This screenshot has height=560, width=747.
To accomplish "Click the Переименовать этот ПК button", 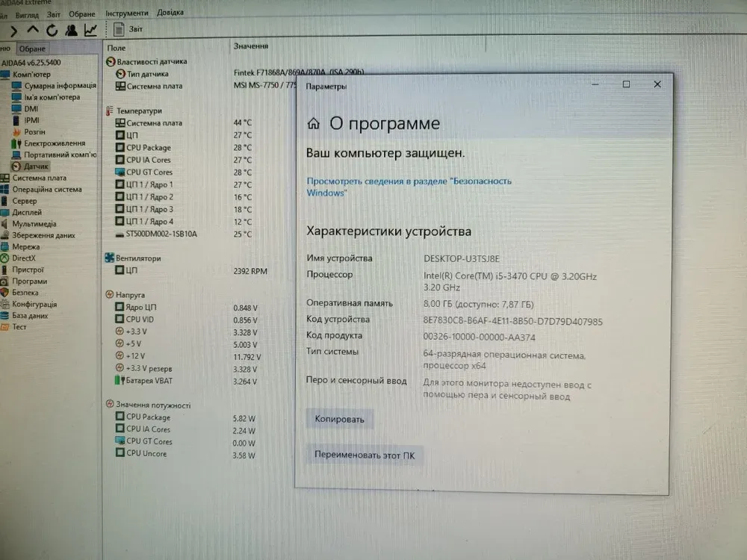I will (x=365, y=455).
